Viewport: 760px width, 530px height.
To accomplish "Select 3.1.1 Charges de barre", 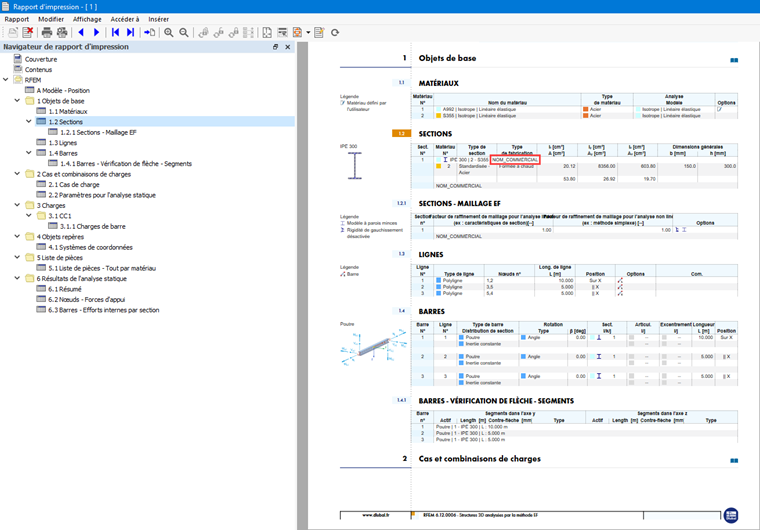I will click(93, 226).
